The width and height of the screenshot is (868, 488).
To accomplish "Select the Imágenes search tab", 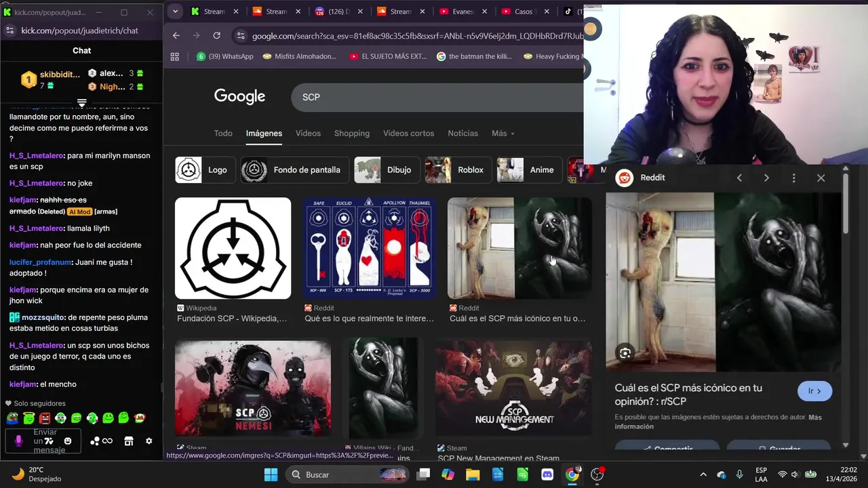I will pos(264,134).
